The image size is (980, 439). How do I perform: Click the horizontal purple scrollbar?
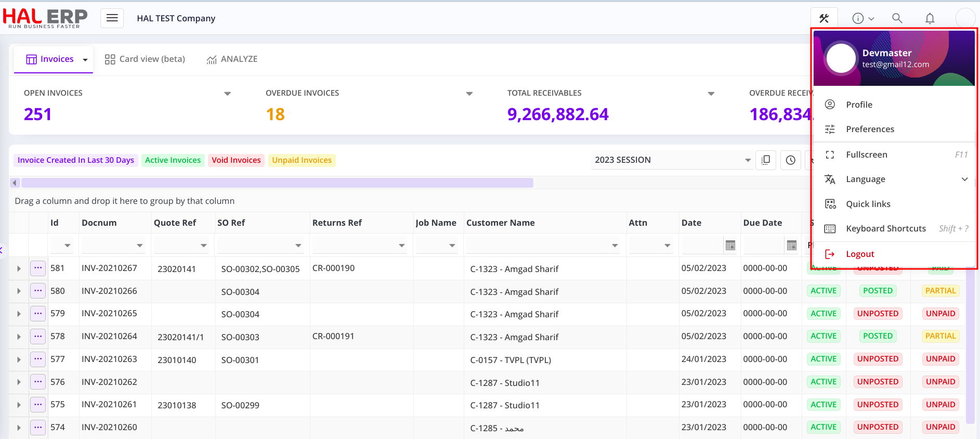[x=277, y=183]
